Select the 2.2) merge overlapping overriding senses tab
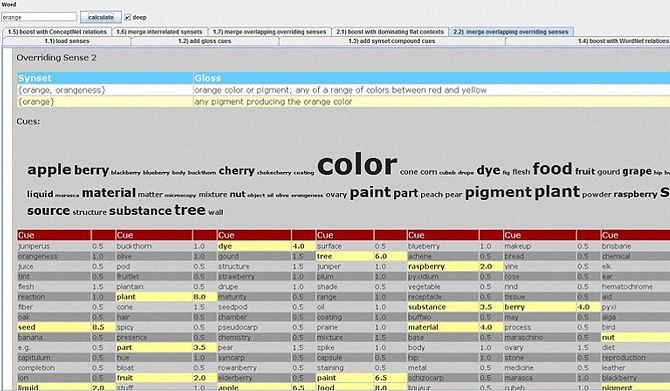This screenshot has width=670, height=391. (x=511, y=32)
